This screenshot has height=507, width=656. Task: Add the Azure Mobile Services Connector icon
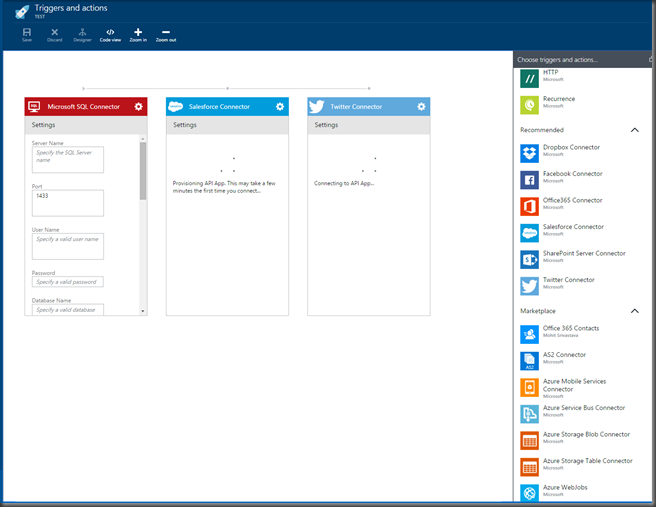(x=529, y=387)
